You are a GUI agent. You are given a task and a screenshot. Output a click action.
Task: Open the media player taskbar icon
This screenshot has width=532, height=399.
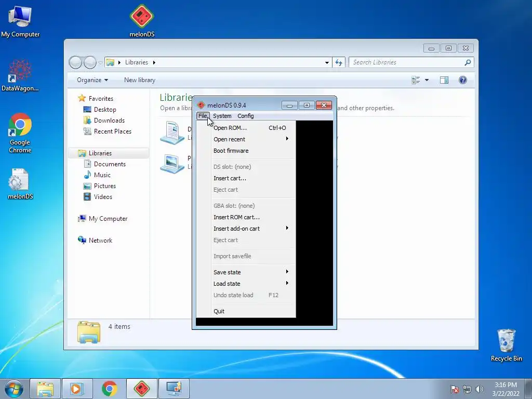point(77,389)
